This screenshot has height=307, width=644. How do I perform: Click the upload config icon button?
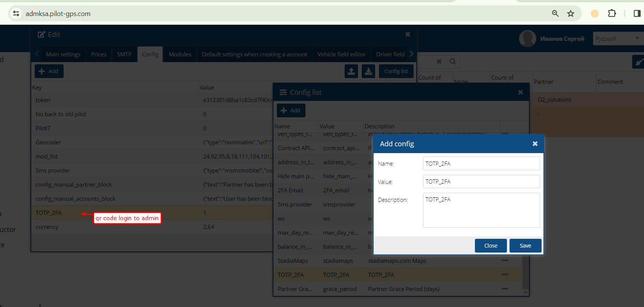[351, 71]
